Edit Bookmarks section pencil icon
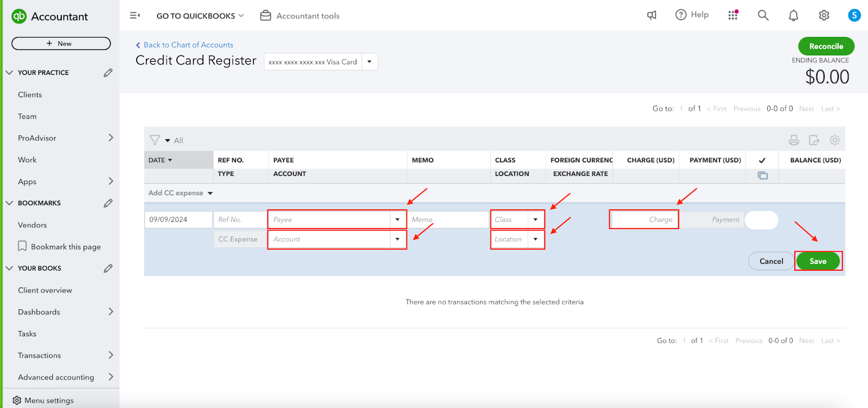This screenshot has width=868, height=408. pos(108,203)
